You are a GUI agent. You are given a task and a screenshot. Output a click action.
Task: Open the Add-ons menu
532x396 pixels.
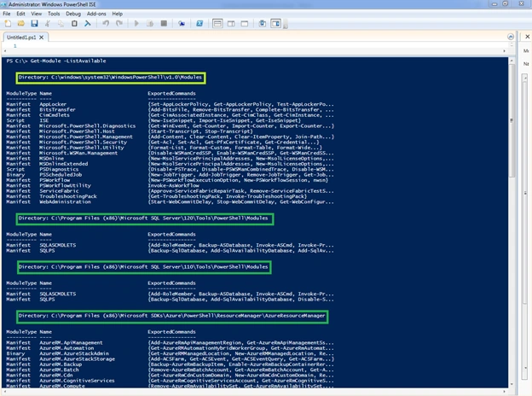pyautogui.click(x=96, y=14)
